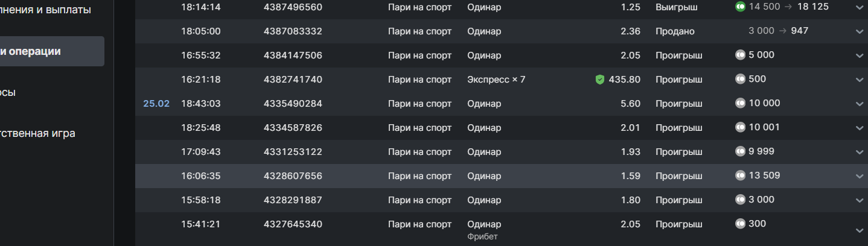The image size is (868, 246).
Task: Click the green coin icon next to 14 500
Action: [739, 7]
